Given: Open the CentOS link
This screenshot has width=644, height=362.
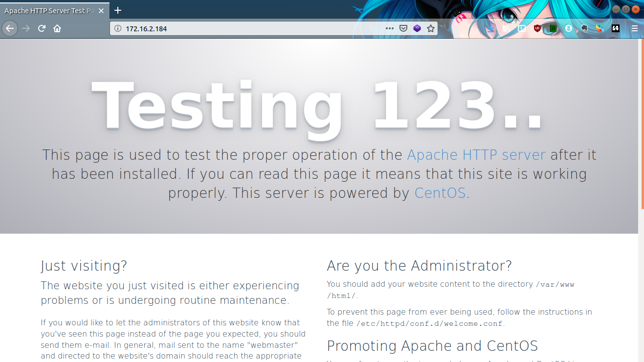Looking at the screenshot, I should click(x=440, y=193).
